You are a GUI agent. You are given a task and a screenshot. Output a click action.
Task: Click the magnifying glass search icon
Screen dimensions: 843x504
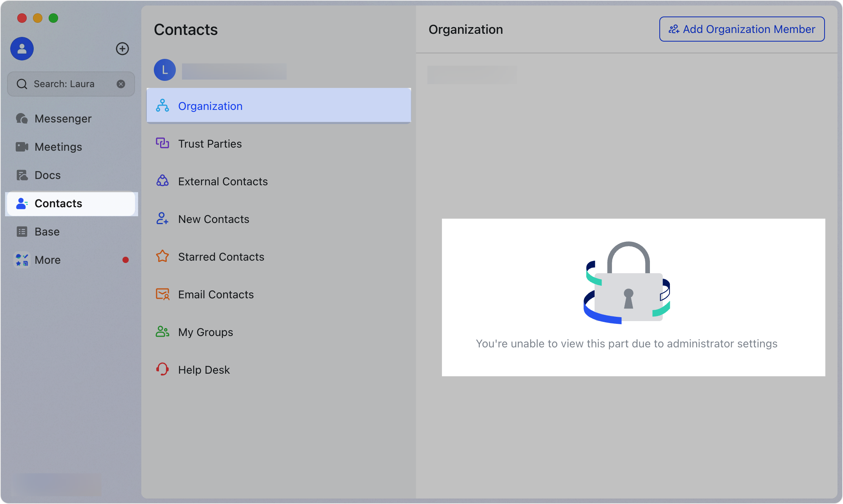22,84
